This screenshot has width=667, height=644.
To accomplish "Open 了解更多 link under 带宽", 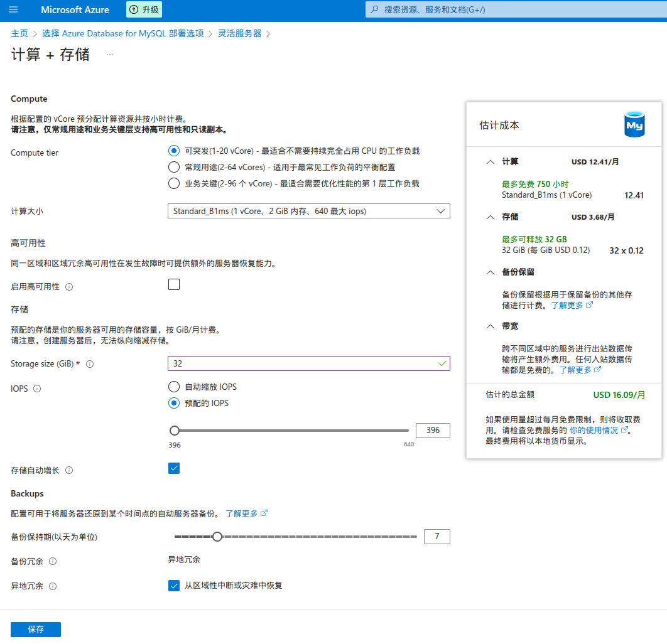I will pos(575,370).
